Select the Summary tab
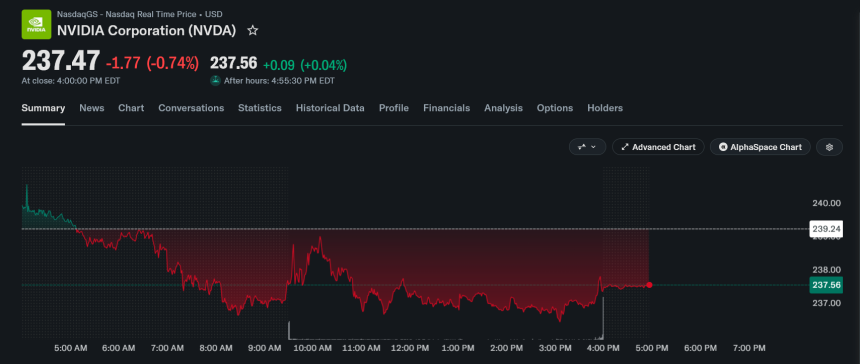Viewport: 860px width, 364px height. tap(43, 108)
